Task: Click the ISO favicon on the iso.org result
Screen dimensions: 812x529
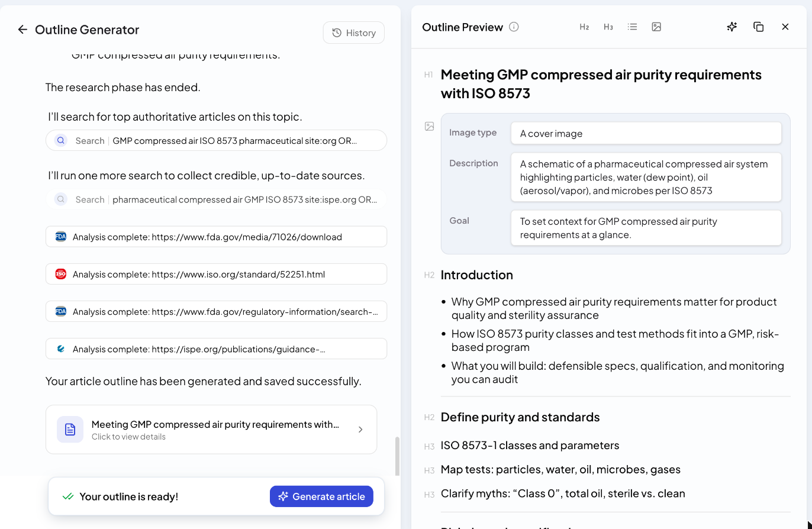Action: [60, 274]
